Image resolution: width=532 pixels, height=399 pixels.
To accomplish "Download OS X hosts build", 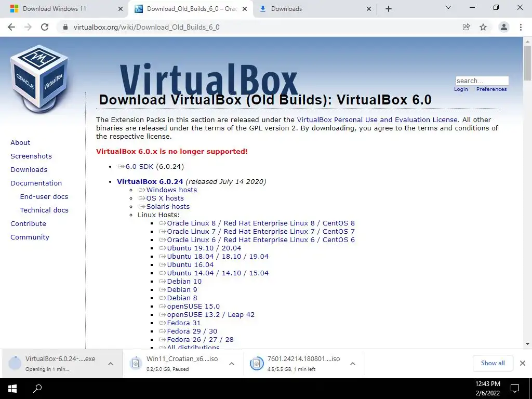I will [162, 198].
